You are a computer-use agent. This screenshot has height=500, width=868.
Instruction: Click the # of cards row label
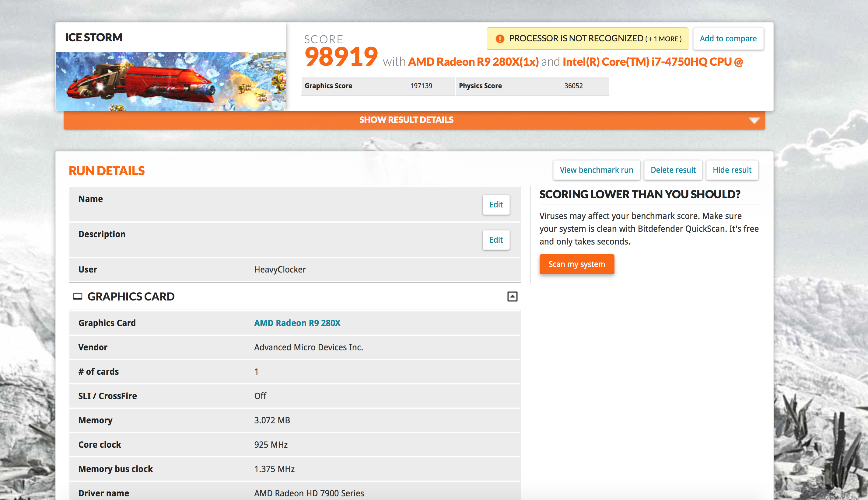tap(98, 372)
